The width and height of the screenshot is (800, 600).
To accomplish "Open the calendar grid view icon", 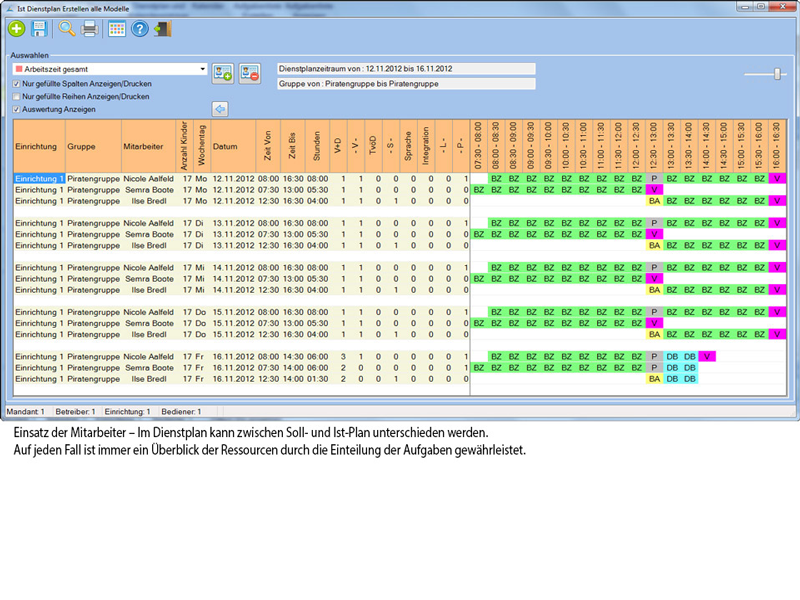I will point(117,28).
